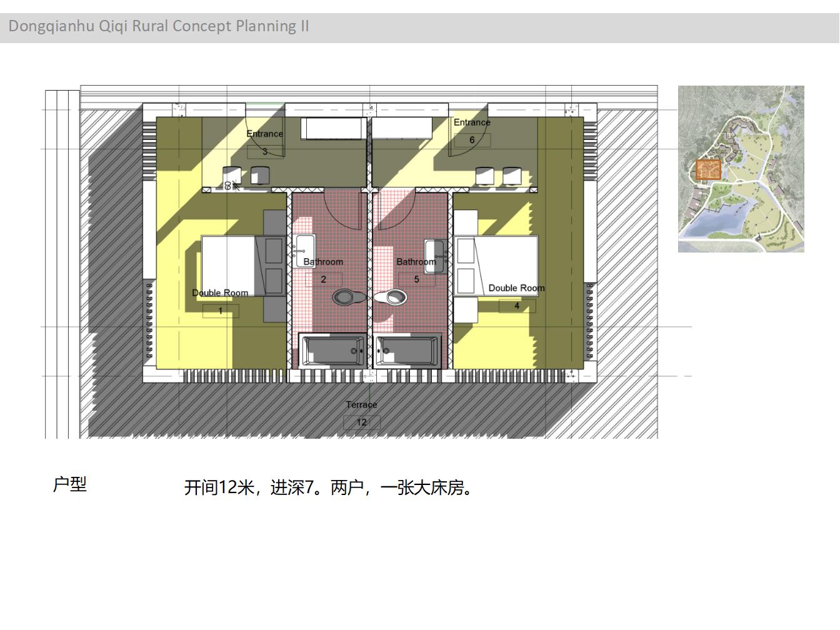Image resolution: width=840 pixels, height=630 pixels.
Task: Select the site map thumbnail
Action: [741, 169]
